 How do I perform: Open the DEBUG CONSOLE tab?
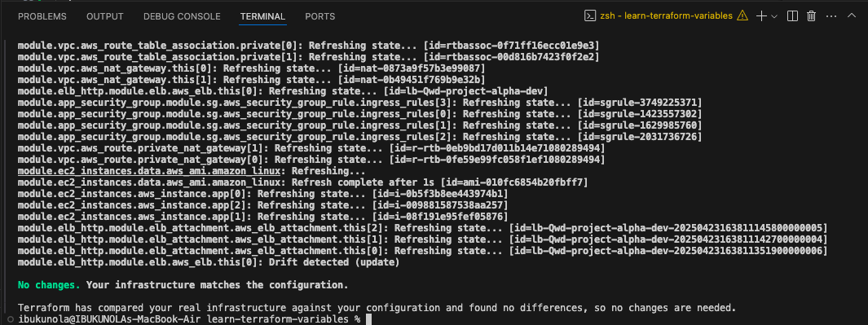[x=182, y=16]
